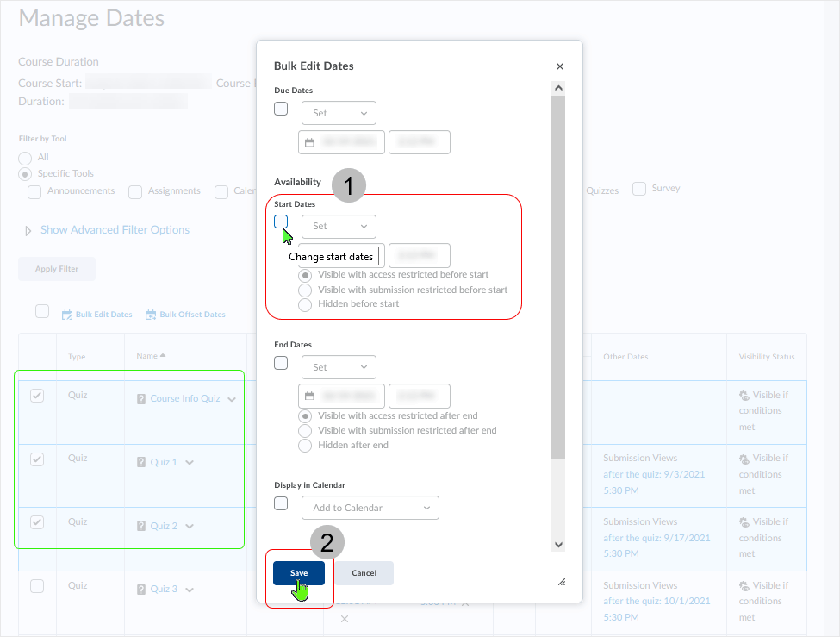
Task: Open the Quiz 3 link
Action: coord(164,590)
